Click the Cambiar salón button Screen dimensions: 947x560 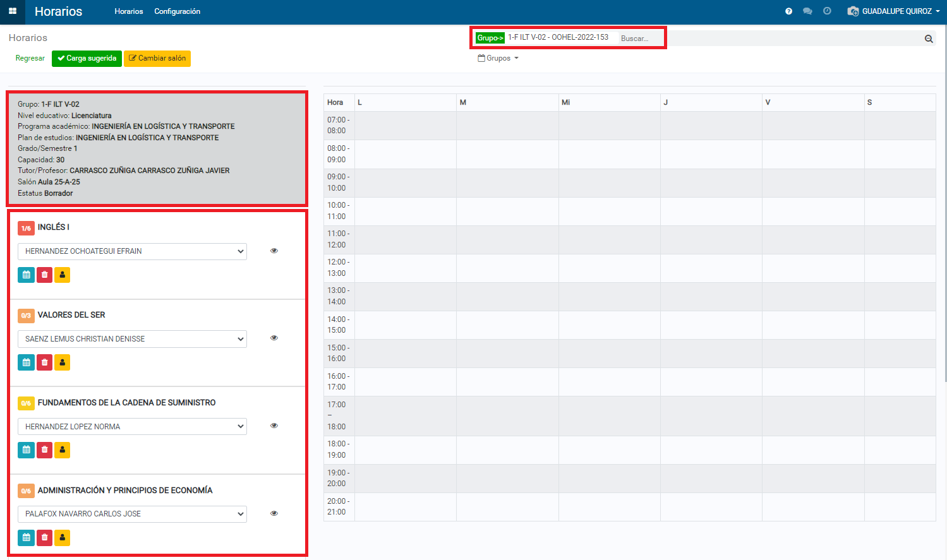point(157,58)
